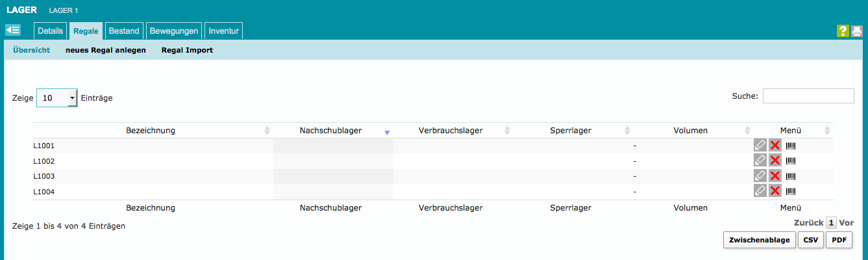This screenshot has width=868, height=260.
Task: Open shelf entry L1002
Action: [x=44, y=161]
